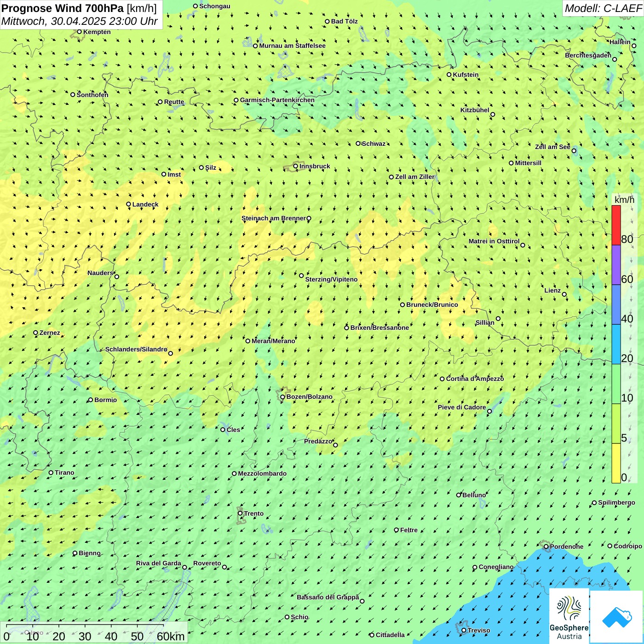Click the blue cloud app logo
The image size is (644, 644).
click(x=616, y=617)
